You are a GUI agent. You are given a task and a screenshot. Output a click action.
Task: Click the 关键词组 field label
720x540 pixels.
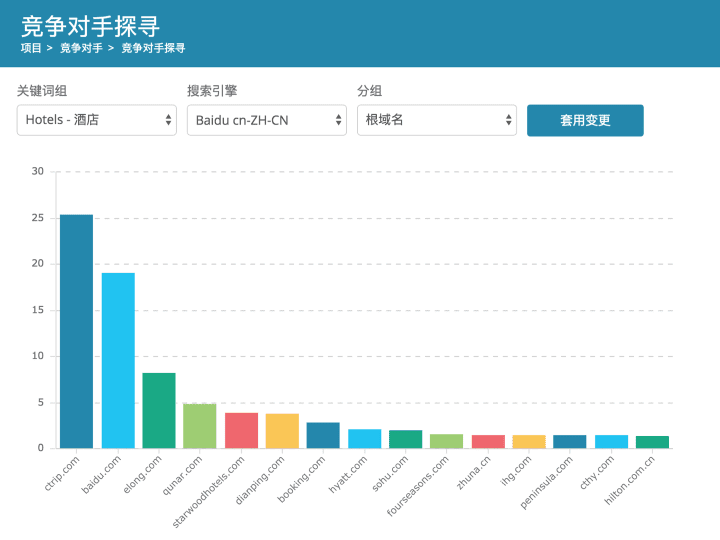[x=42, y=91]
